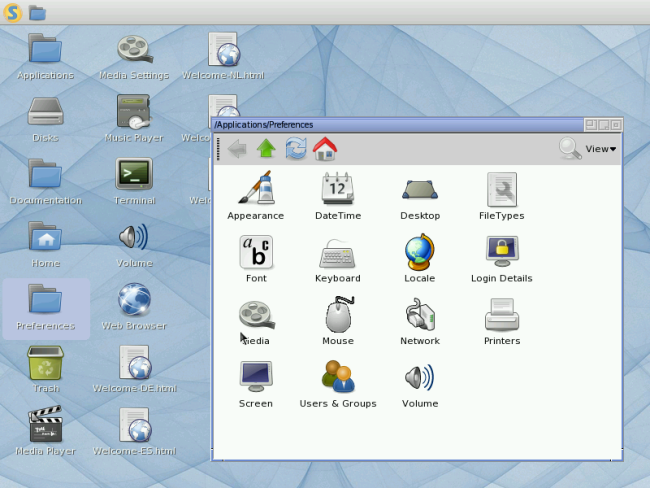This screenshot has height=488, width=650.
Task: Open Users & Groups settings
Action: (x=338, y=378)
